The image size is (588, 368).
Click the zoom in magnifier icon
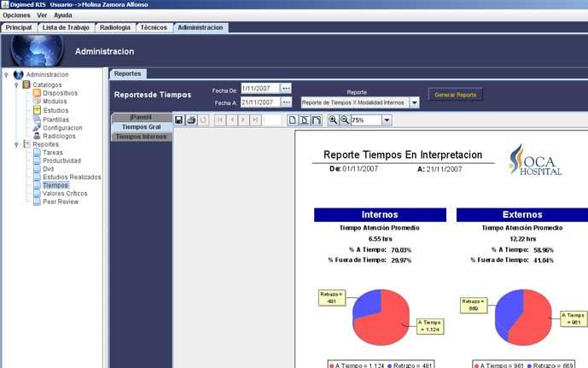point(333,120)
